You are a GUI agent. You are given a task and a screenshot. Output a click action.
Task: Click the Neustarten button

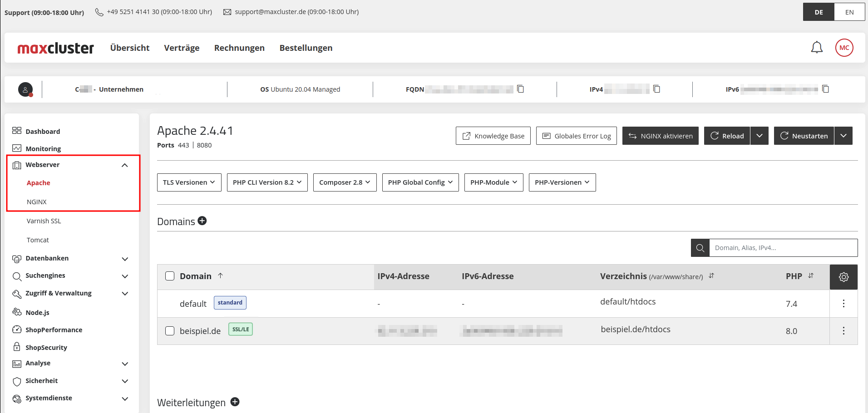click(804, 136)
